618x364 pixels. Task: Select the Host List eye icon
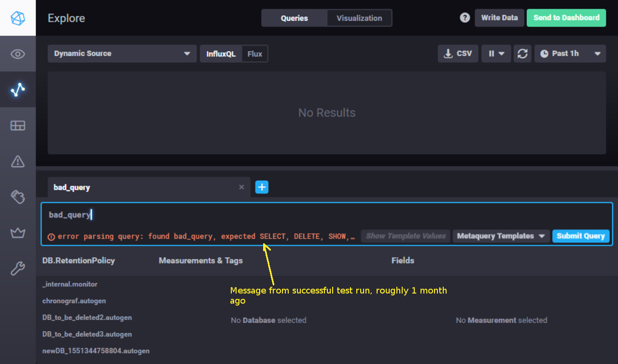click(18, 54)
